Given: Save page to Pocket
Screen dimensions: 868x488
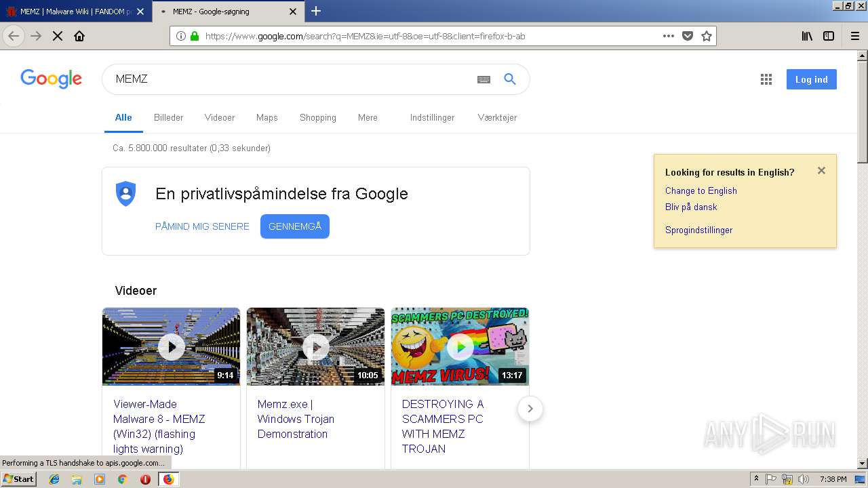Looking at the screenshot, I should tap(688, 36).
